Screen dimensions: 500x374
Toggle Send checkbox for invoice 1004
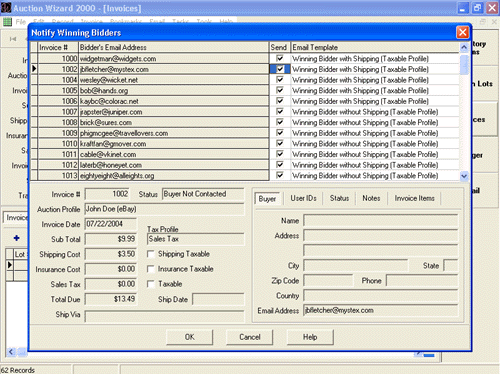tap(280, 80)
